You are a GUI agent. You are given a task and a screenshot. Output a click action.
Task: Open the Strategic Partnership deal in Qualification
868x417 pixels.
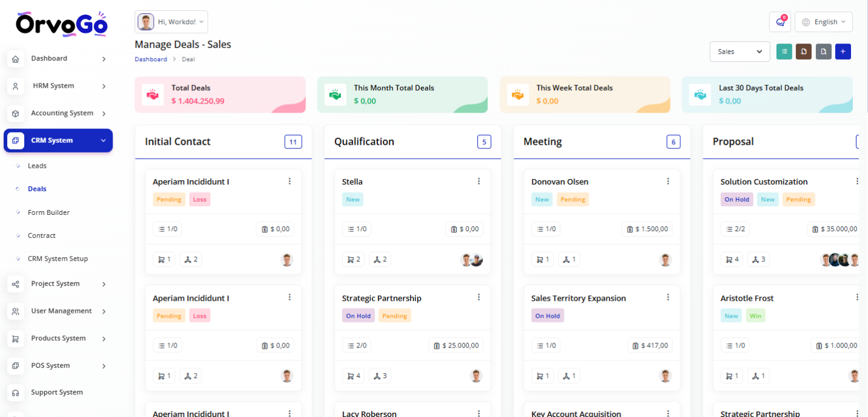(381, 298)
